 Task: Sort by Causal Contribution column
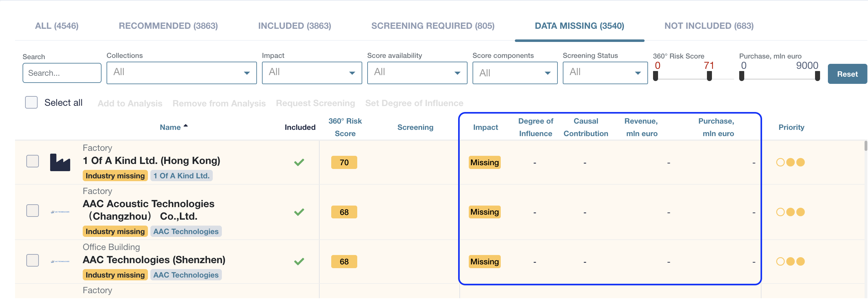pos(586,127)
